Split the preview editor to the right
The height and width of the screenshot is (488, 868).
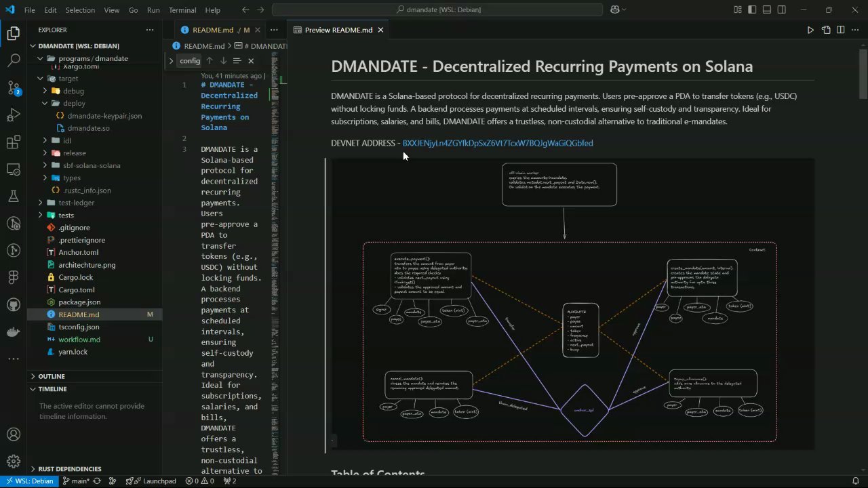(840, 30)
